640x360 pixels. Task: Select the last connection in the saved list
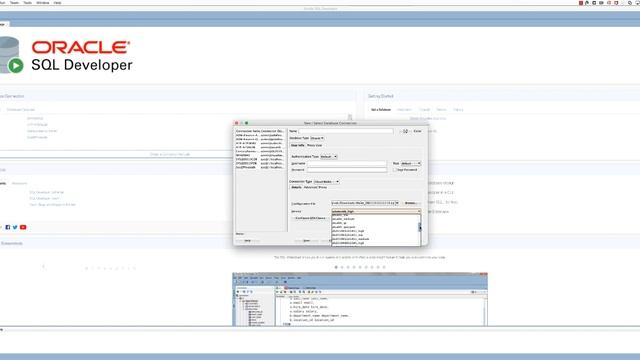pyautogui.click(x=260, y=167)
